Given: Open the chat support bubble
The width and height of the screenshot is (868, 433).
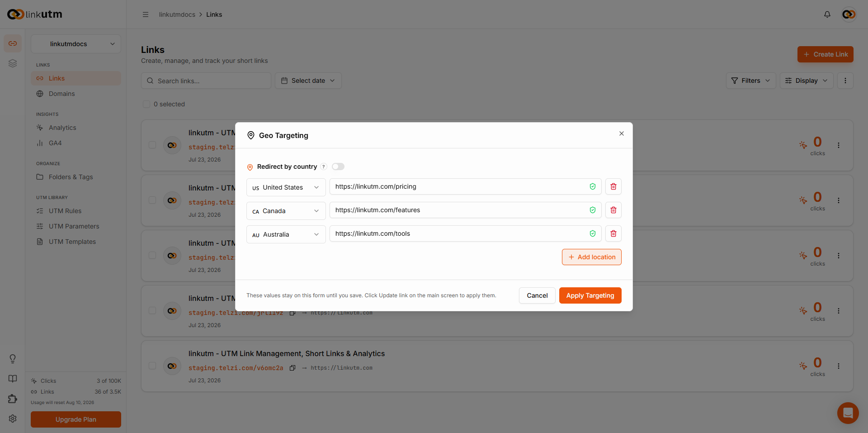Looking at the screenshot, I should [x=848, y=413].
